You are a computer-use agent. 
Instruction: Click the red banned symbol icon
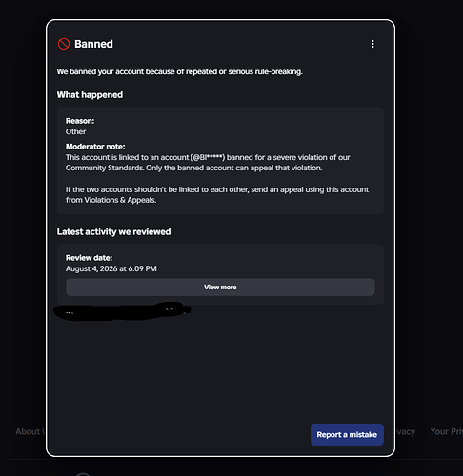tap(64, 44)
